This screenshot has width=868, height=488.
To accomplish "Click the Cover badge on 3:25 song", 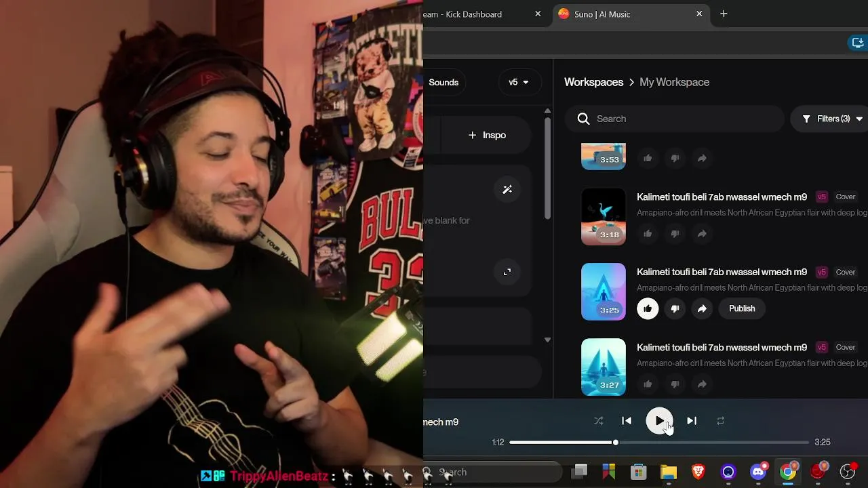I will [x=846, y=272].
